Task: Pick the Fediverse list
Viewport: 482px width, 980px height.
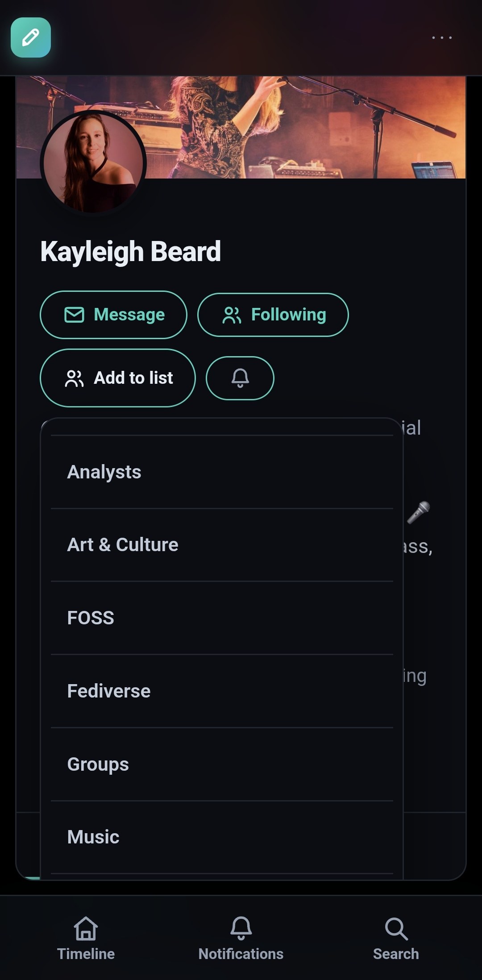Action: (222, 691)
